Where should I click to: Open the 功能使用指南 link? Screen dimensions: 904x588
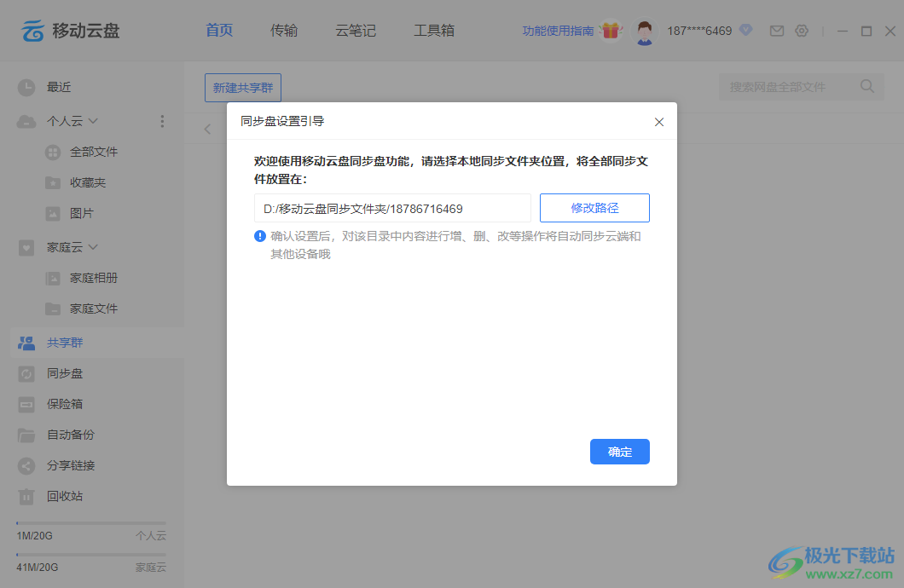pos(558,31)
